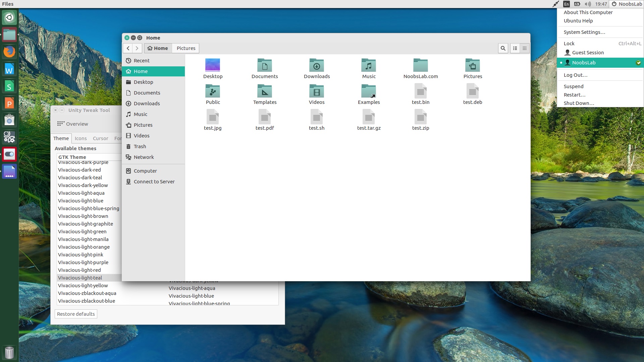Viewport: 644px width, 362px height.
Task: Open the Ubuntu Software Center launcher icon
Action: [x=9, y=120]
